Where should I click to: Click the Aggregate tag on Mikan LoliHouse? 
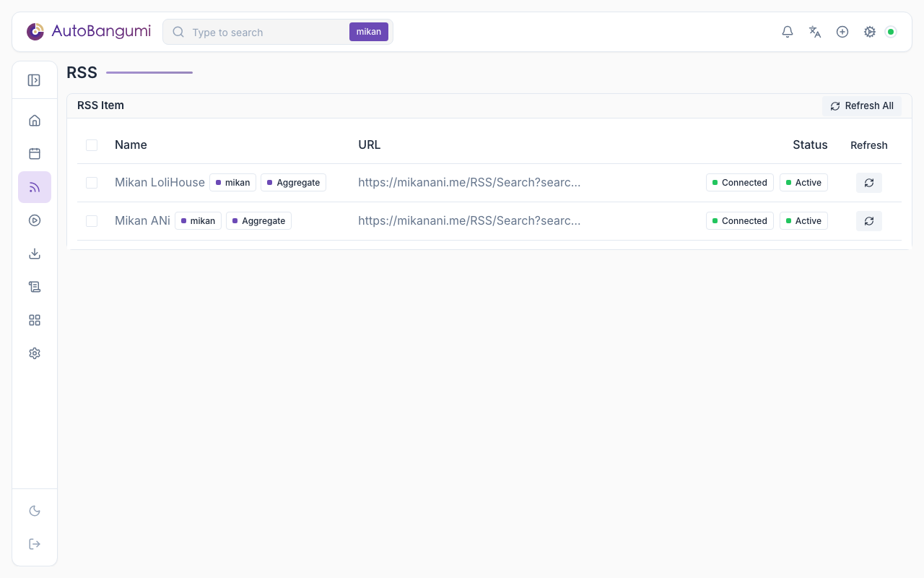pos(293,183)
